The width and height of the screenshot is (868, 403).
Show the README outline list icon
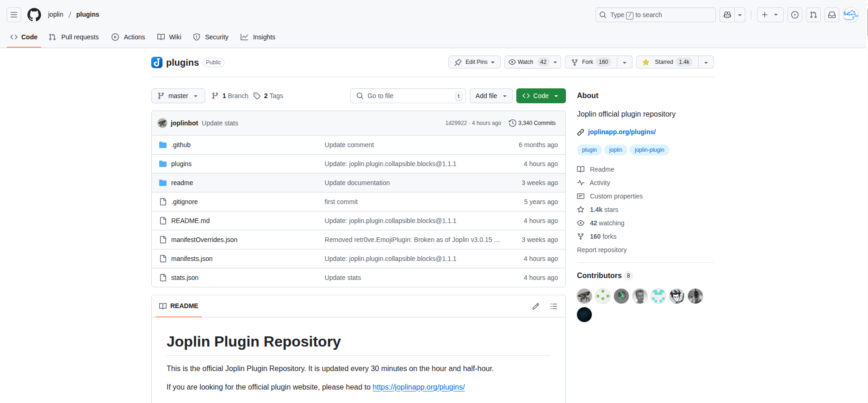click(554, 306)
